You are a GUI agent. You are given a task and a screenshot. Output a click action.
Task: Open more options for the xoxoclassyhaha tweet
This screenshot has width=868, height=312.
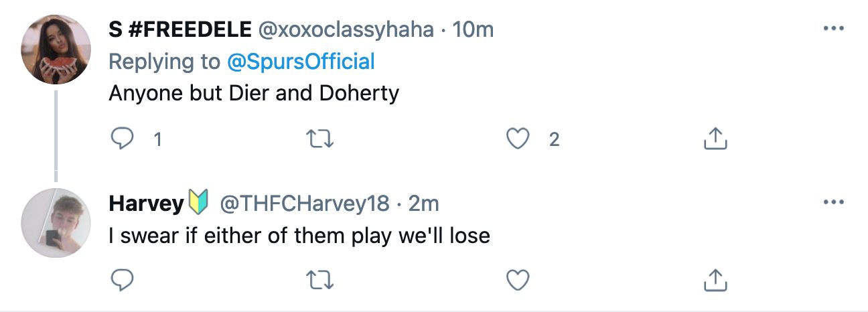[x=833, y=29]
